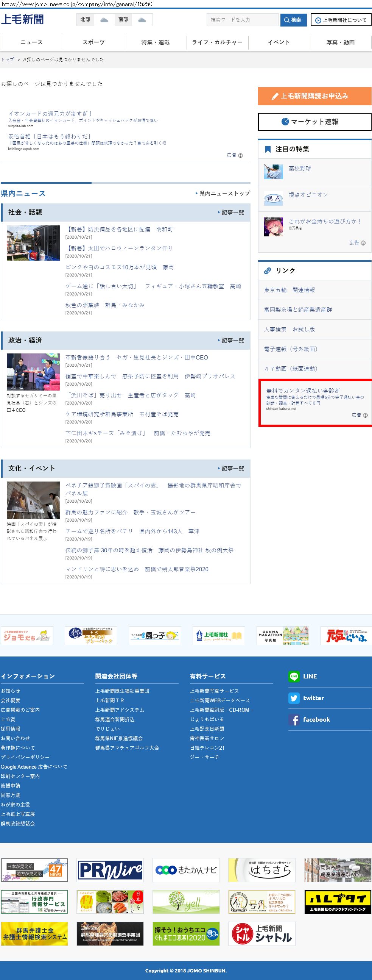Image resolution: width=372 pixels, height=980 pixels.
Task: Click the LINE social icon
Action: click(294, 676)
